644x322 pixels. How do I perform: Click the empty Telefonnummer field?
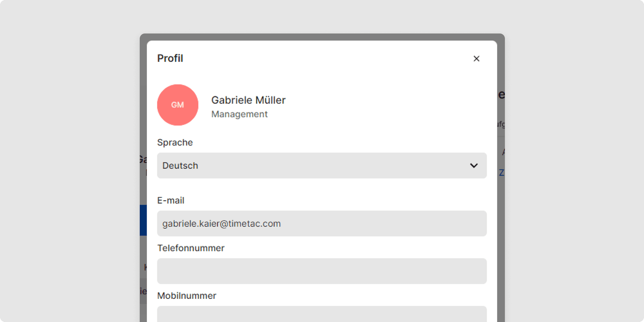(x=322, y=271)
